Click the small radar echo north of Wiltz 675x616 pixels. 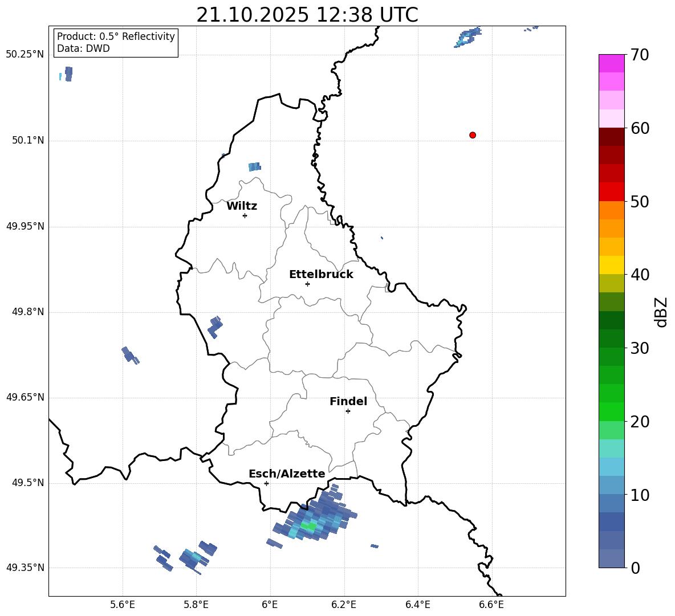click(x=254, y=167)
